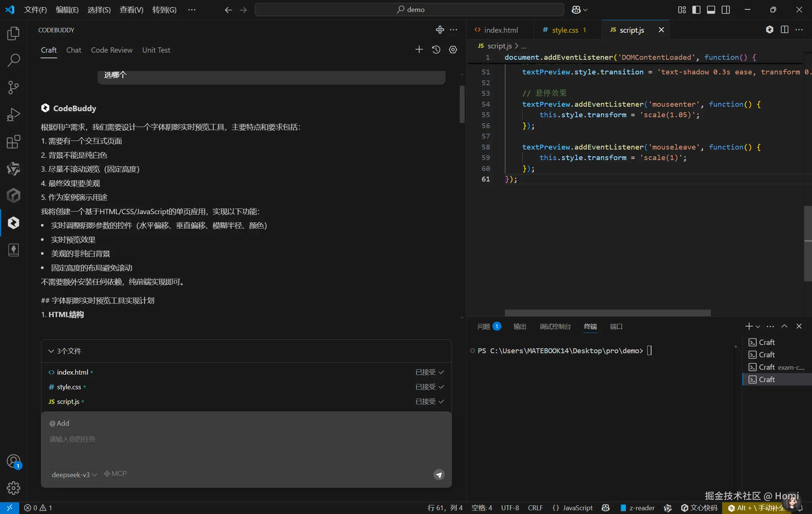Open the new terminal dropdown arrow
Viewport: 812px width, 514px height.
point(758,327)
